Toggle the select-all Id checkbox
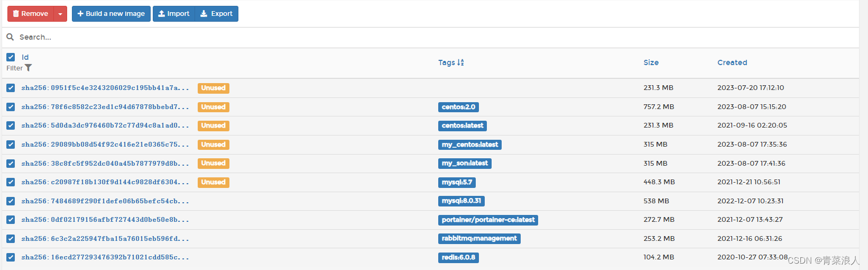This screenshot has height=270, width=868. point(11,57)
